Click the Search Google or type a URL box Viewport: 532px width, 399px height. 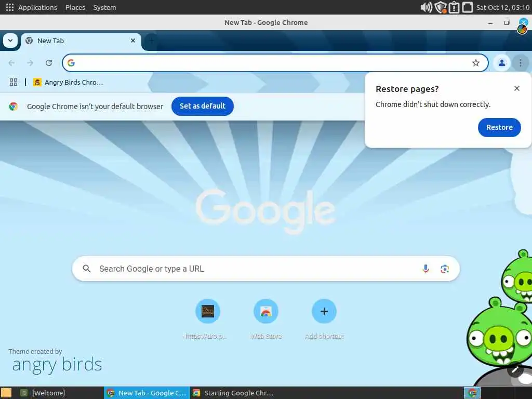[x=265, y=269]
